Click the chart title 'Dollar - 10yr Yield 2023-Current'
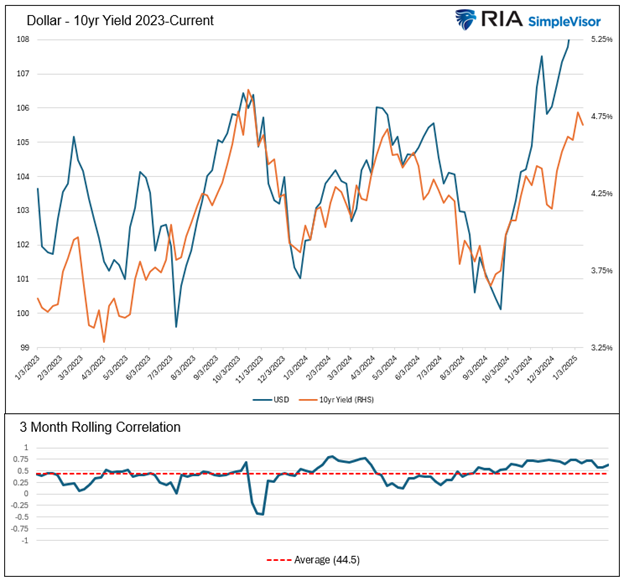This screenshot has height=581, width=624. [120, 20]
